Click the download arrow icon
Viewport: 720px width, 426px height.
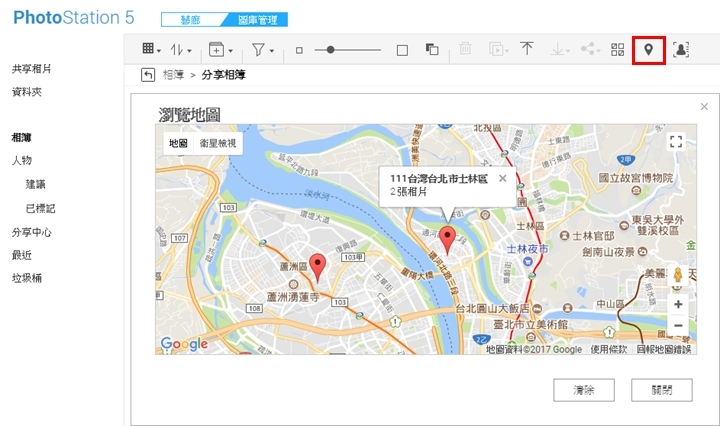tap(557, 49)
